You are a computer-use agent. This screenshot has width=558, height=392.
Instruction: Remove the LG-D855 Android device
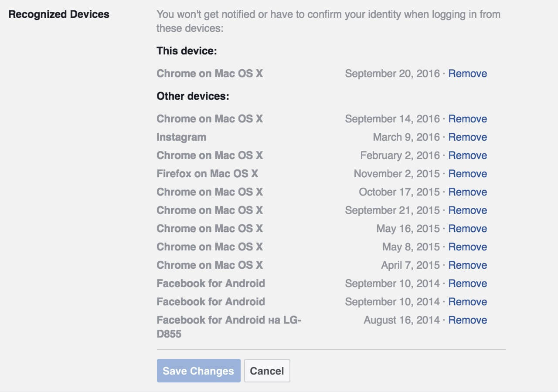coord(467,320)
